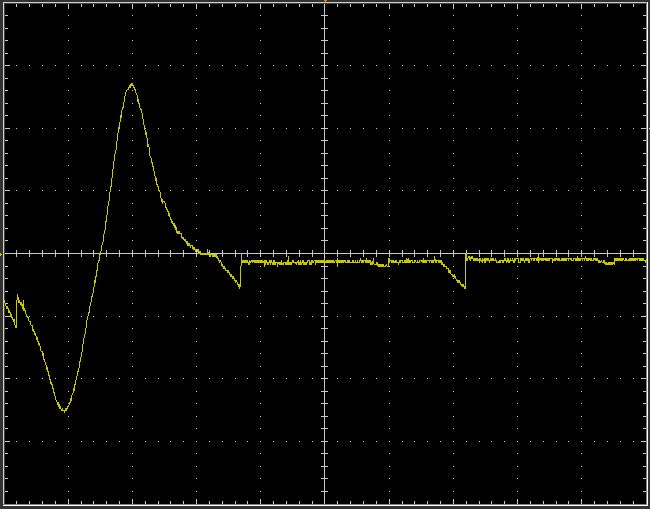Click the small dip between the two spikes
Viewport: 650px width, 509px height.
click(x=382, y=266)
